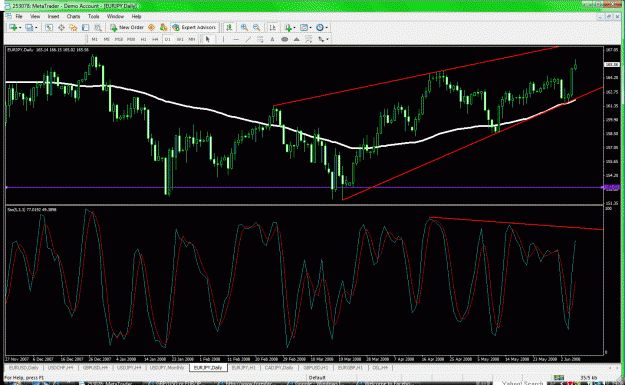Viewport: 625px width, 385px height.
Task: Switch timeframe to W1
Action: [180, 39]
